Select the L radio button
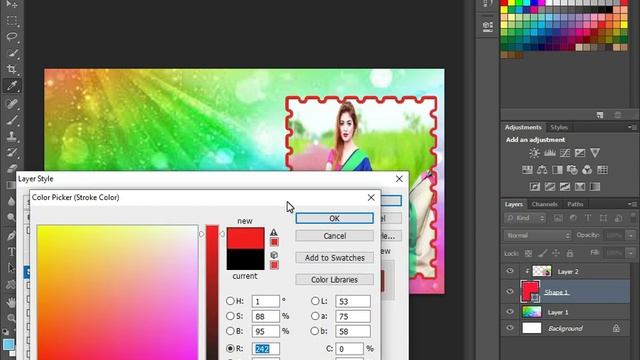 pos(315,301)
